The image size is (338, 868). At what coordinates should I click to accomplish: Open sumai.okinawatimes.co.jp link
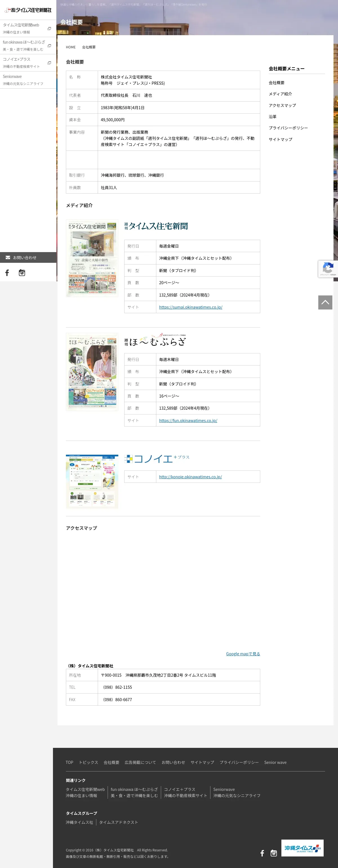pos(191,307)
